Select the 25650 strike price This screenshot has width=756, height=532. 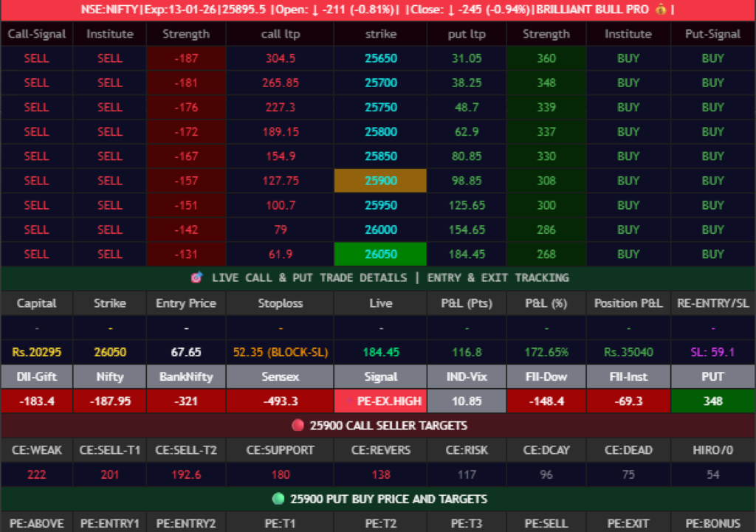pos(380,58)
